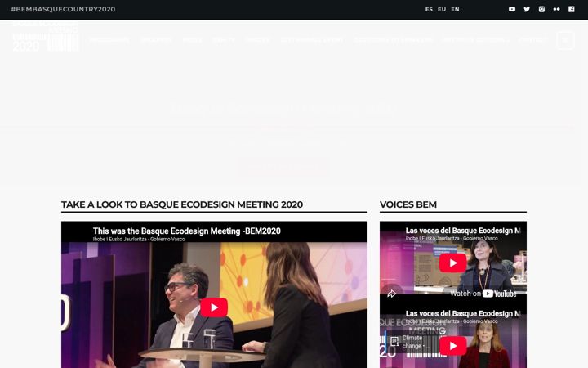Open 'This was the Basque Ecodesign Meeting -BEM2020' title
This screenshot has width=588, height=368.
pyautogui.click(x=187, y=231)
